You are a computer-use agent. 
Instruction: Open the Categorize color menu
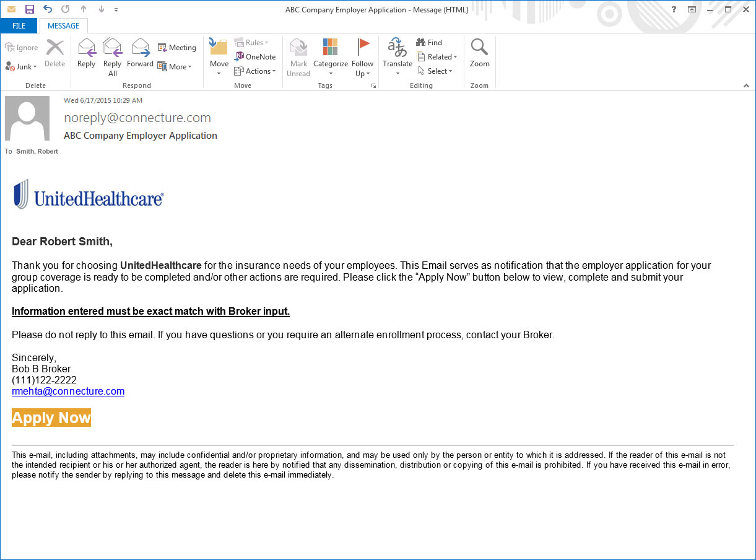click(331, 57)
